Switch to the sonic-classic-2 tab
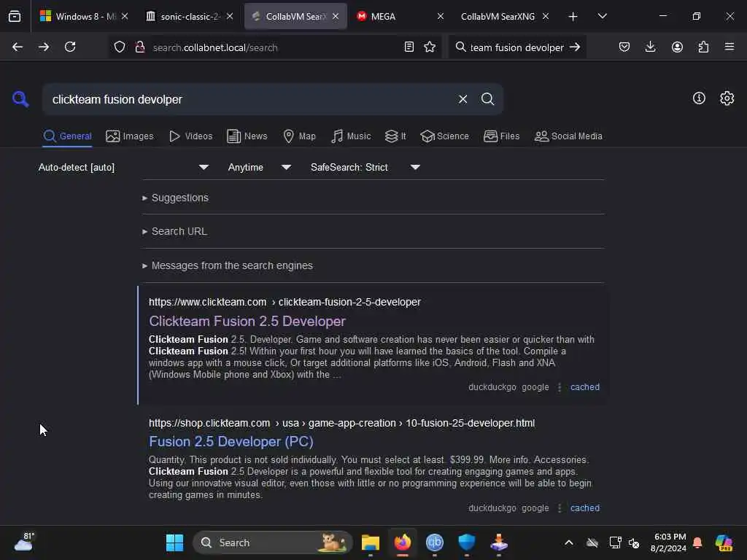The width and height of the screenshot is (747, 560). (189, 16)
